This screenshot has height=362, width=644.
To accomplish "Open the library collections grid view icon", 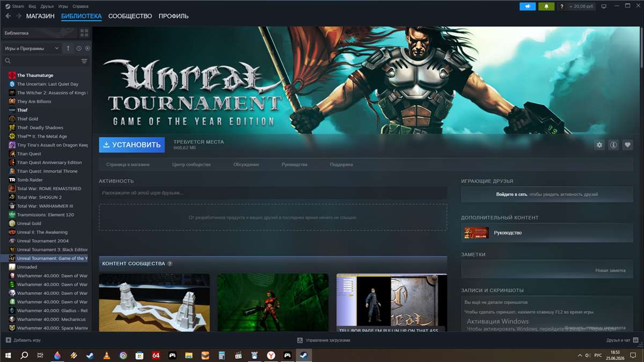I will tap(84, 33).
